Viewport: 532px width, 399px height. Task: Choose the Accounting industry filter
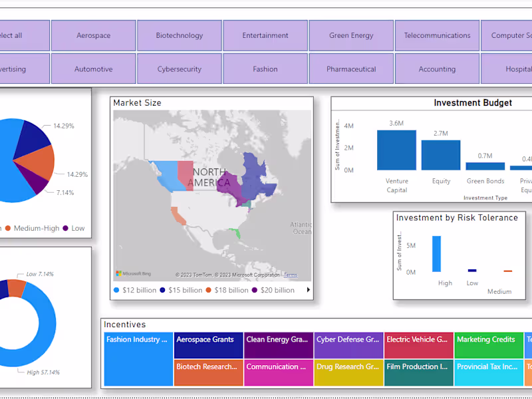[437, 68]
